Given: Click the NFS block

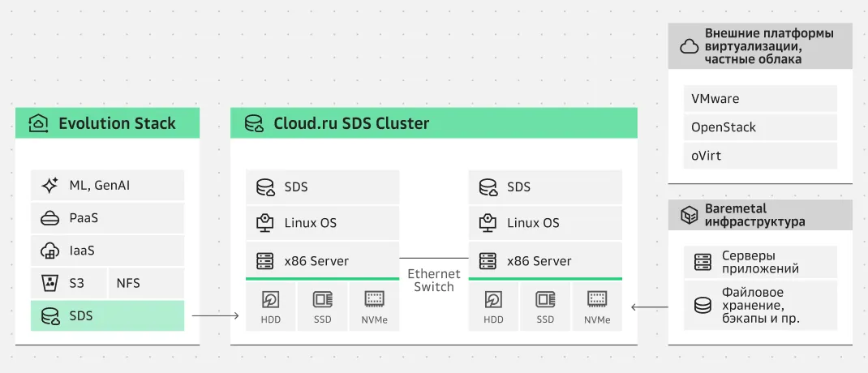Looking at the screenshot, I should tap(144, 283).
